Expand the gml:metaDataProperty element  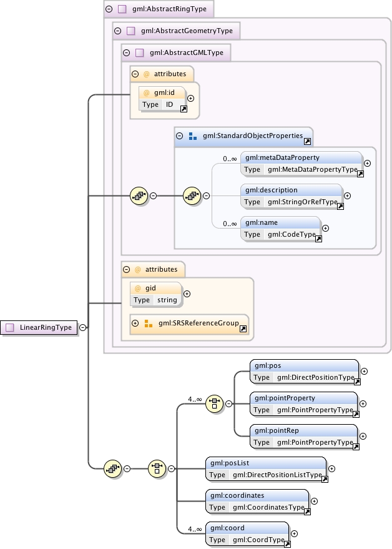point(367,163)
